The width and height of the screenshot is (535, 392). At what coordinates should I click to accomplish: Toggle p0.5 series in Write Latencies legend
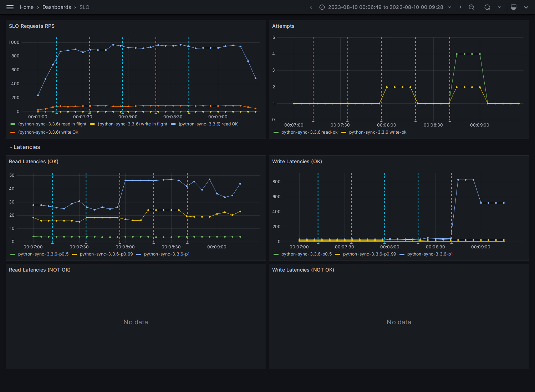point(307,254)
